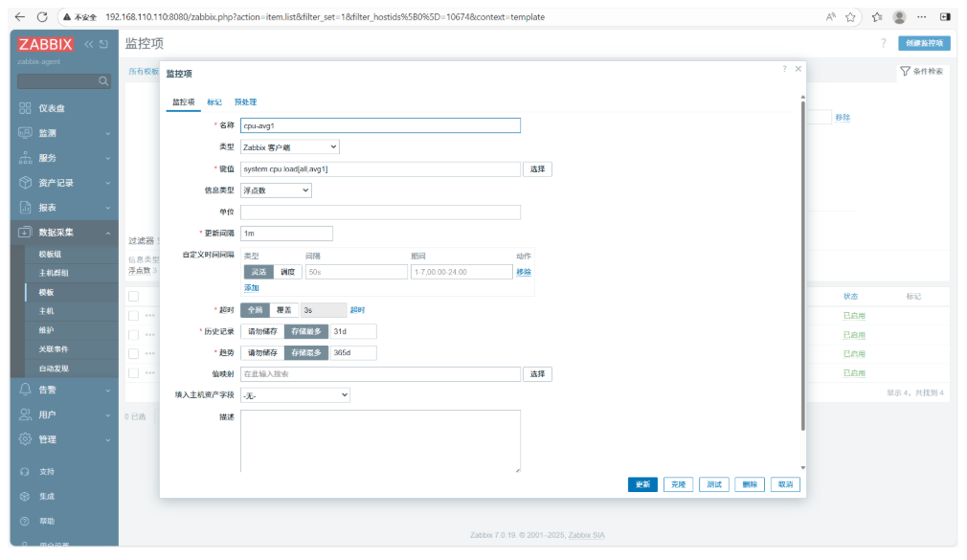The image size is (967, 560).
Task: Select 存储最多 for 趋势
Action: click(305, 353)
